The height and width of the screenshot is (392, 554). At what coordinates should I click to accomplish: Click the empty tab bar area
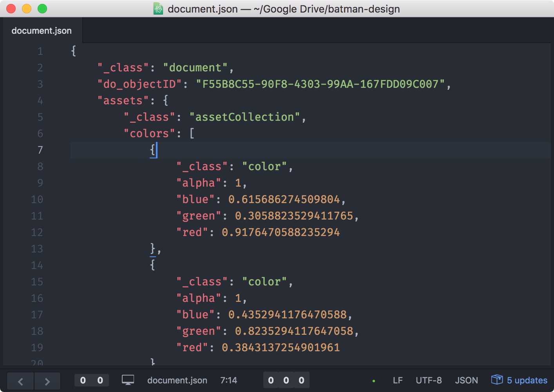[313, 30]
